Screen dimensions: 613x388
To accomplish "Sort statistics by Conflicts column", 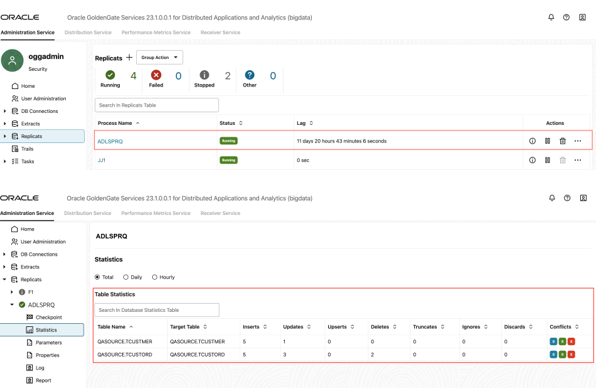I will (577, 327).
